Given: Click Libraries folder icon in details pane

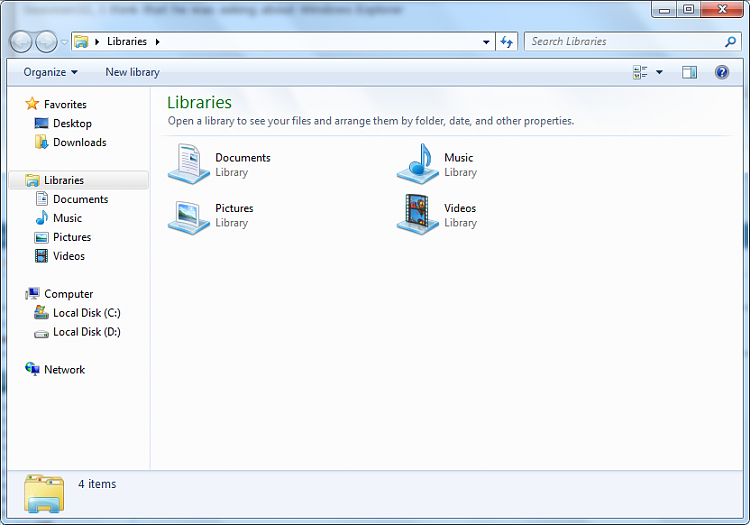Looking at the screenshot, I should 44,493.
